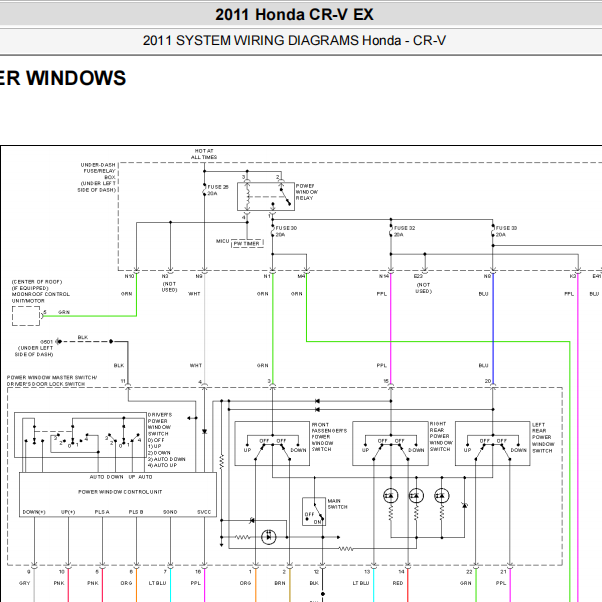
Task: Click the 'POWER WINDOW RELAY' label
Action: [306, 192]
